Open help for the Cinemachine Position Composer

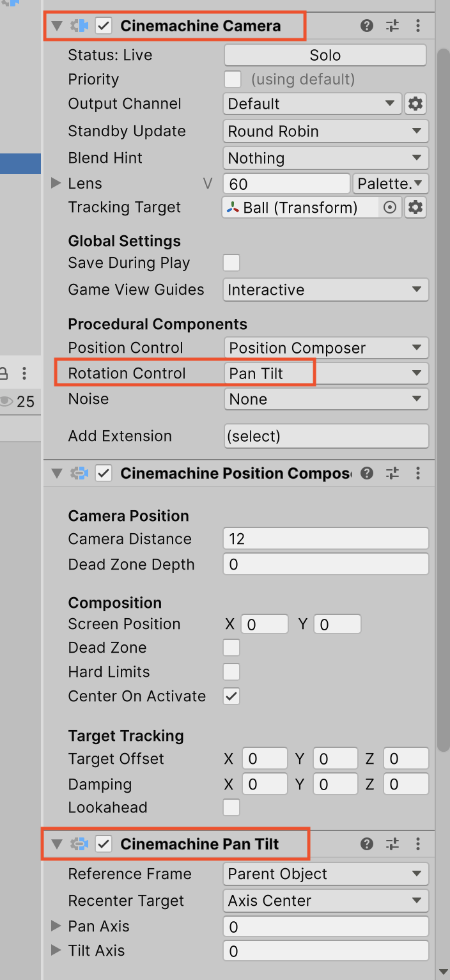[366, 473]
